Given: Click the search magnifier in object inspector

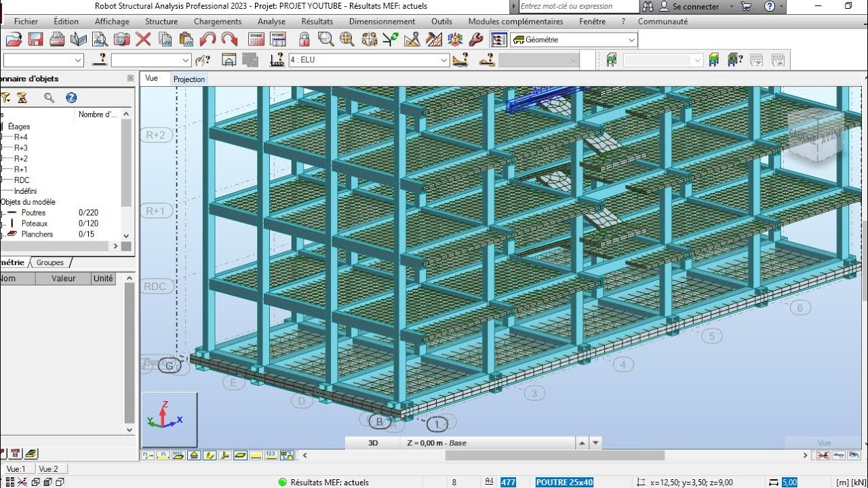Looking at the screenshot, I should pos(49,98).
